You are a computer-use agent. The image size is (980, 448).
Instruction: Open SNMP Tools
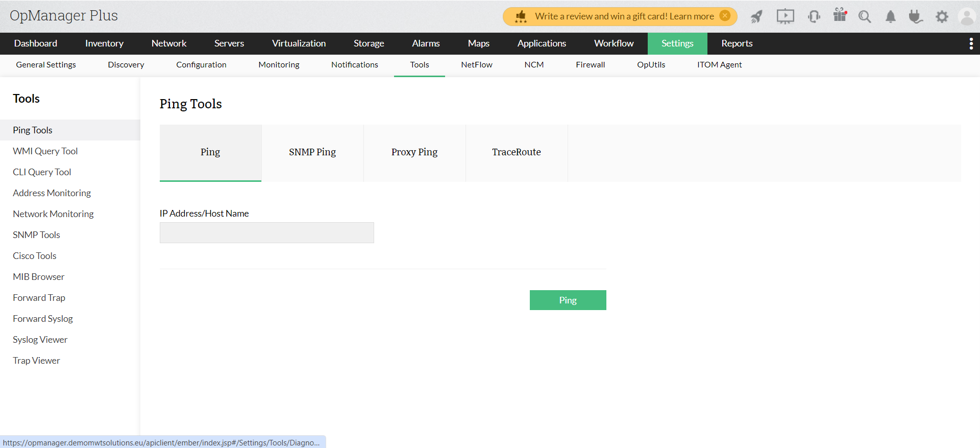37,235
